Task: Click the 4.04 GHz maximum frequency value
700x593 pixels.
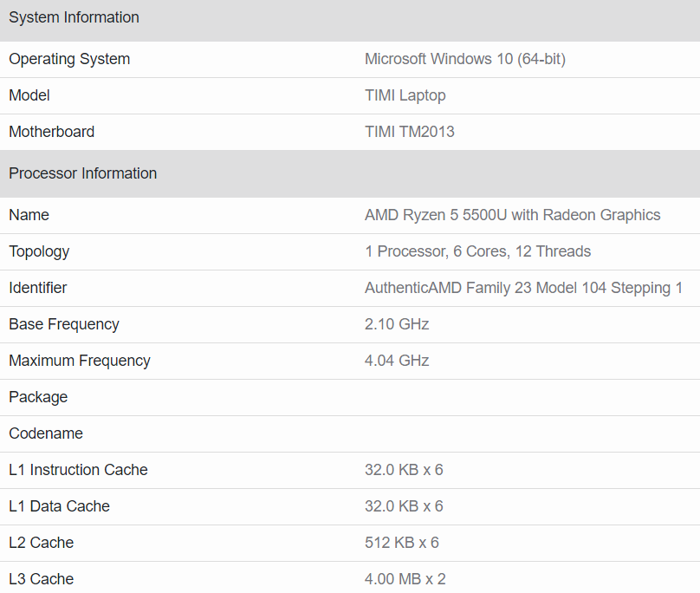Action: click(x=397, y=361)
